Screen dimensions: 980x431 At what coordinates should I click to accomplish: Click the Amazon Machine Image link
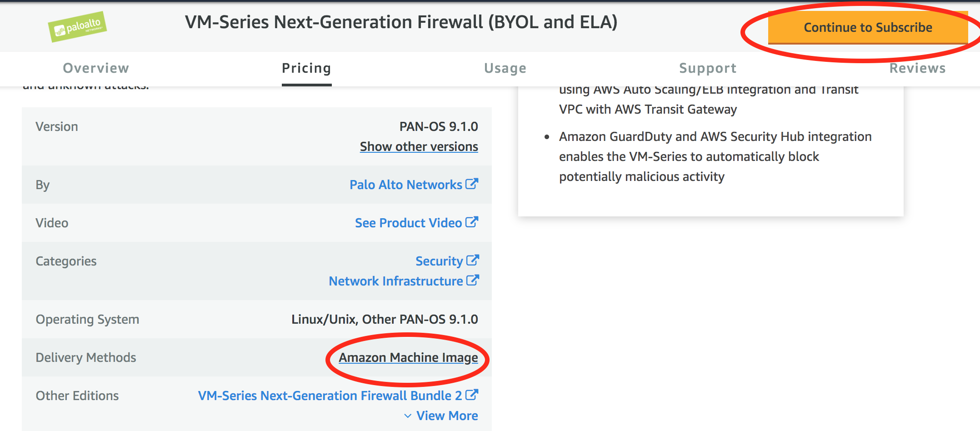408,357
